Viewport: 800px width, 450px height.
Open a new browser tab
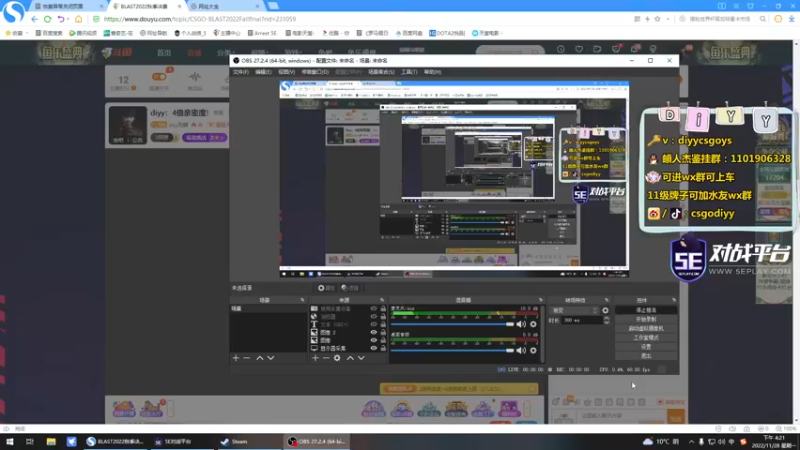coord(273,6)
